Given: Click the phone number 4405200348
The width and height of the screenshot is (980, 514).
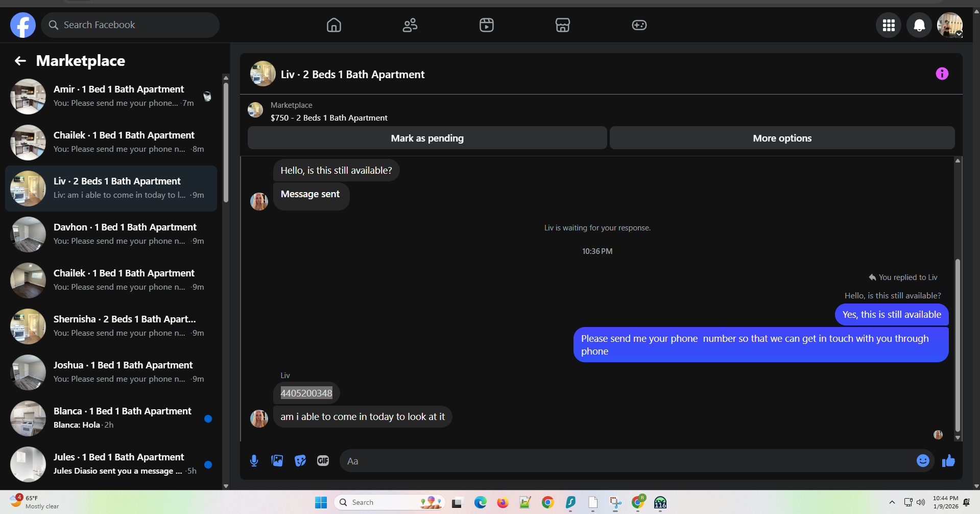Looking at the screenshot, I should (x=306, y=393).
